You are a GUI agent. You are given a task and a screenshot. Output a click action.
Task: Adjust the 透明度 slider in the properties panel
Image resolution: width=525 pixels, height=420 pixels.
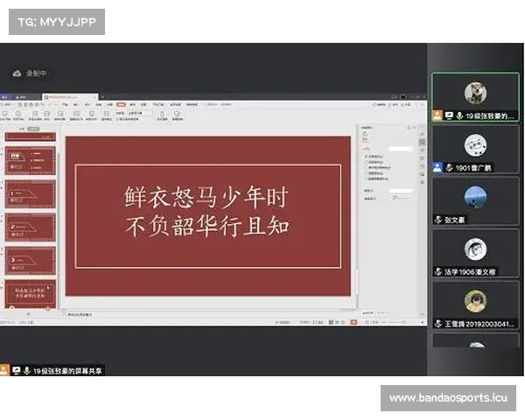click(x=402, y=199)
